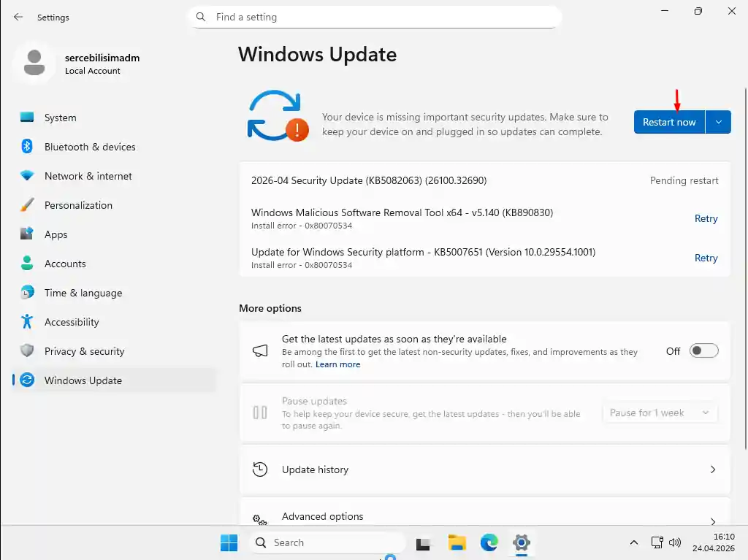The image size is (748, 560).
Task: Open the Pause for 1 week dropdown
Action: 660,413
